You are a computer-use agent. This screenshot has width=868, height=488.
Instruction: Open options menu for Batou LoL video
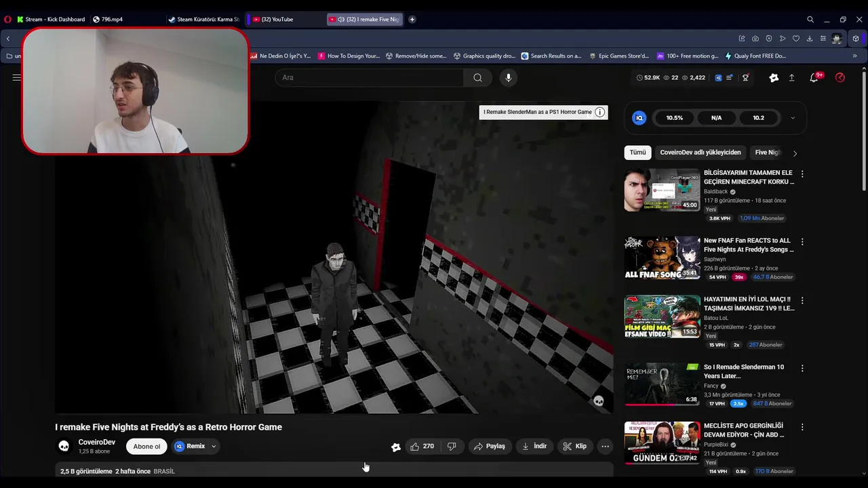pos(802,300)
